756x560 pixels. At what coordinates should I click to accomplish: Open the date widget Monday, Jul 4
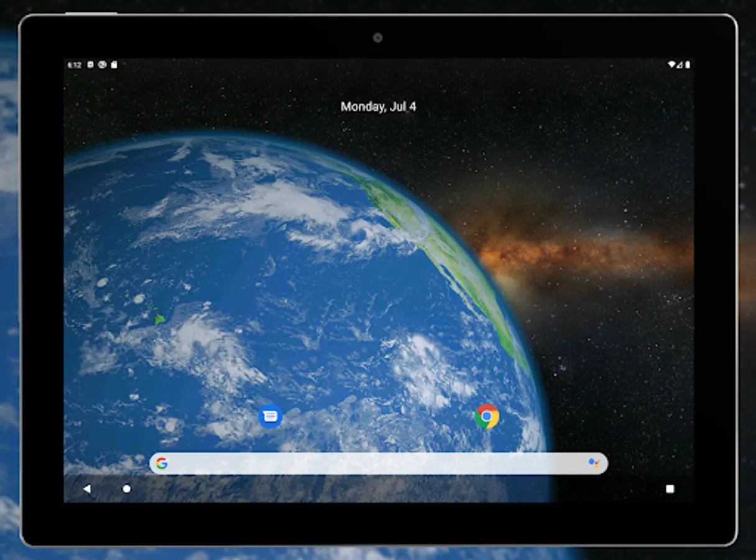(x=378, y=107)
